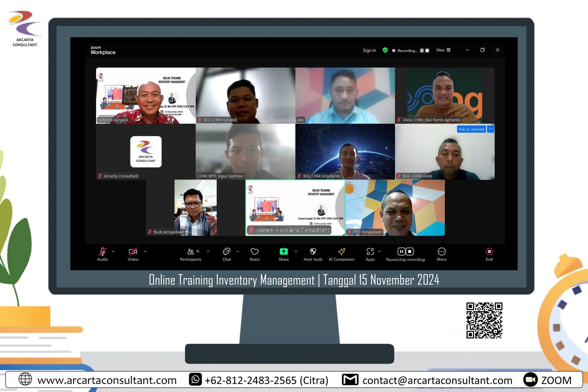Viewport: 588px width, 392px height.
Task: Expand audio options arrow next to Audio
Action: pos(113,252)
